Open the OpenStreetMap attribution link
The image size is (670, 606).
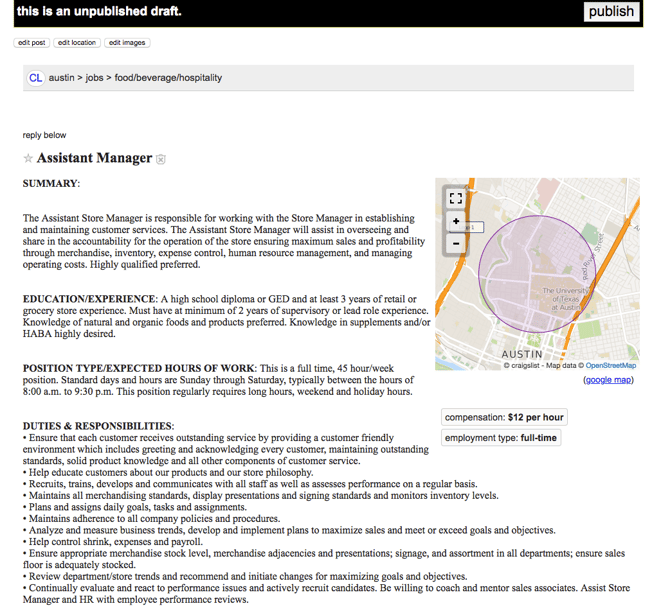click(610, 366)
